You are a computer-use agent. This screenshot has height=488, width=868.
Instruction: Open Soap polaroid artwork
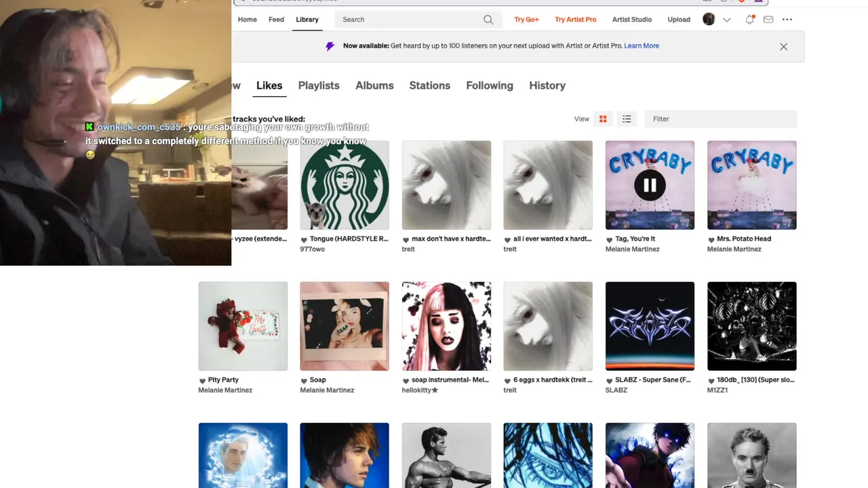click(344, 326)
